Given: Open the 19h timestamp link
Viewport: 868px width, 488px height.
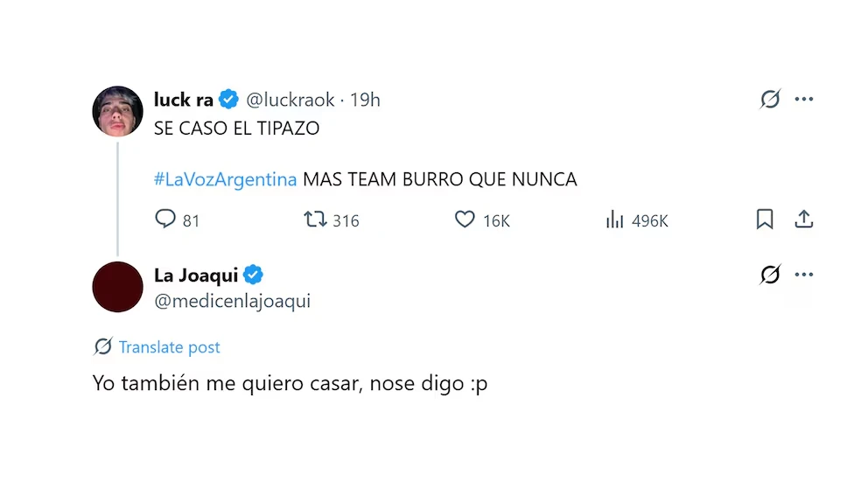Looking at the screenshot, I should coord(366,101).
